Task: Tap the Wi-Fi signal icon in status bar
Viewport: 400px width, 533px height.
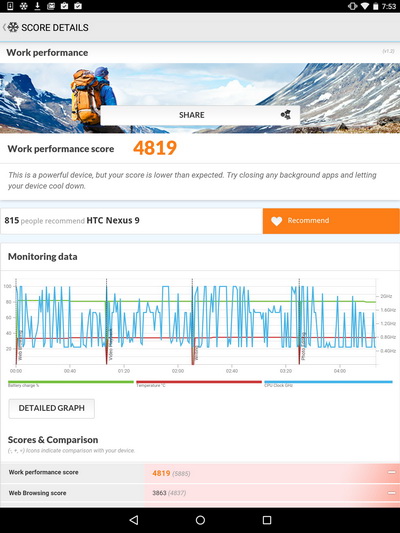Action: 365,6
